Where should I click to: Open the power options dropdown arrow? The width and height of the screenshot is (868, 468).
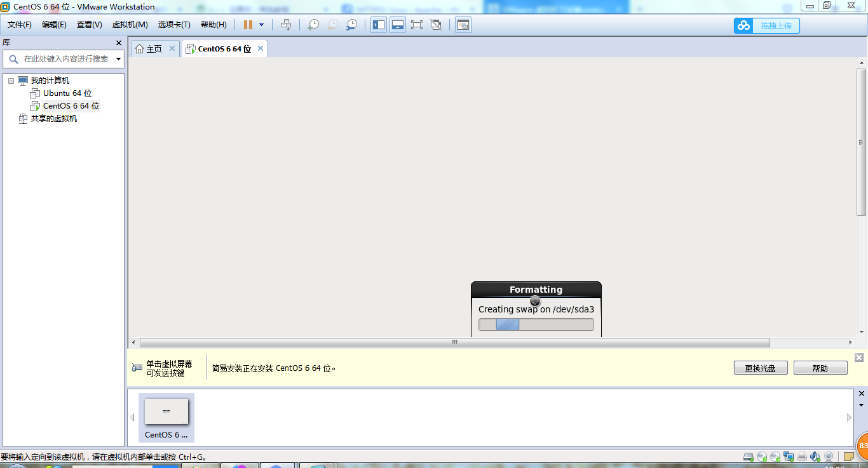tap(261, 25)
